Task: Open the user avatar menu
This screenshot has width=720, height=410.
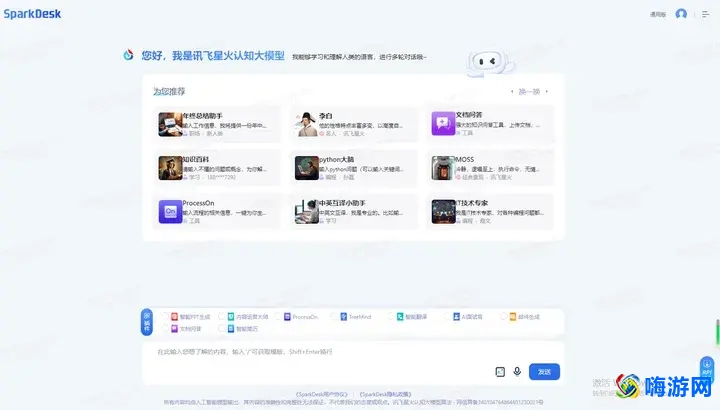Action: pyautogui.click(x=681, y=14)
